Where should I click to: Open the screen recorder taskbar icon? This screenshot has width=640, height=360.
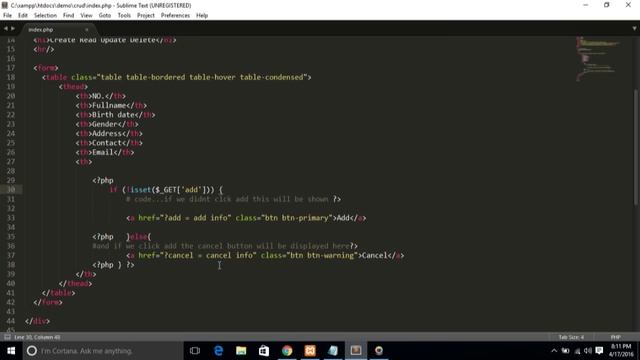pos(379,351)
